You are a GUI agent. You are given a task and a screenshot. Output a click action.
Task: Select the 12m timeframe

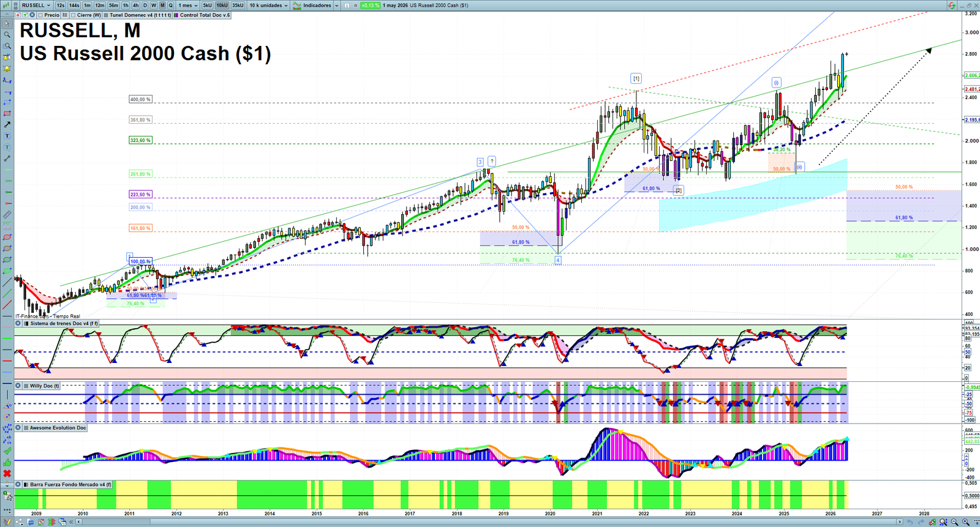[x=100, y=6]
